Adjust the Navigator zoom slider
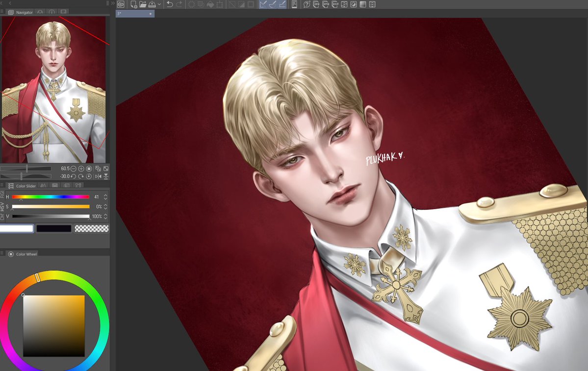 click(x=26, y=169)
